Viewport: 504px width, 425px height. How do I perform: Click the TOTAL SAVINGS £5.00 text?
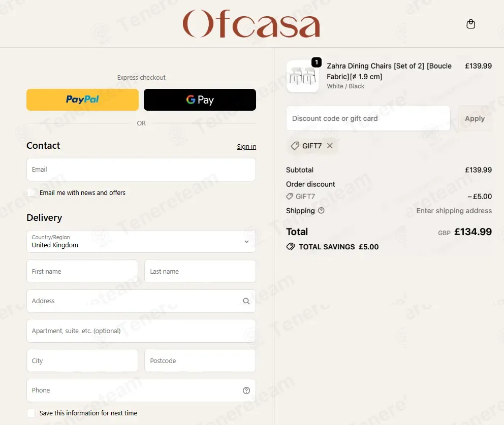click(x=339, y=247)
